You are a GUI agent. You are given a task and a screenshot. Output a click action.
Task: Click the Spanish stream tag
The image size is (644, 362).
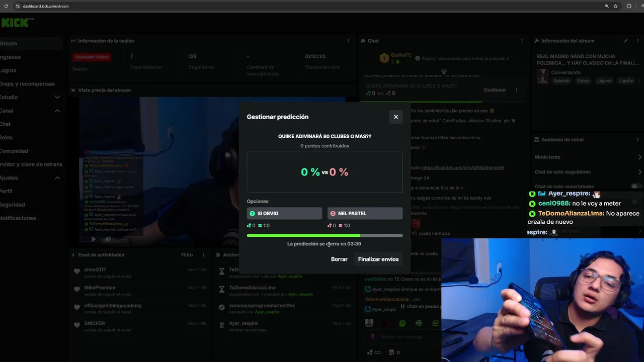561,81
